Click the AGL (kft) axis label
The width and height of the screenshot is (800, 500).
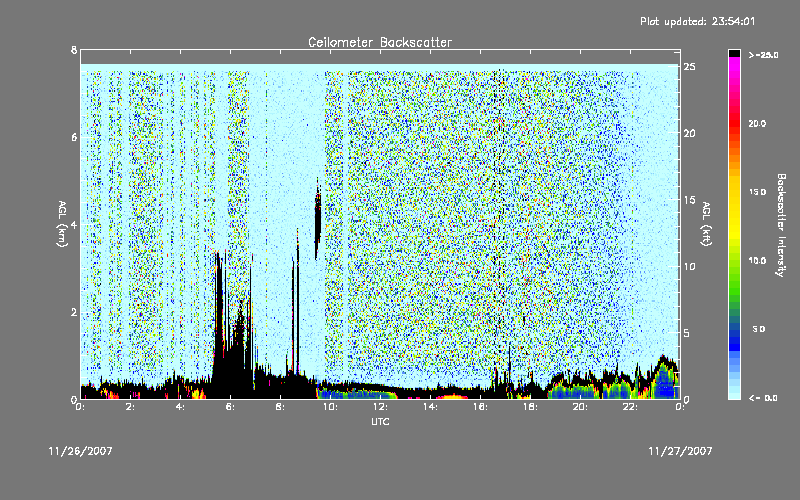(x=706, y=224)
